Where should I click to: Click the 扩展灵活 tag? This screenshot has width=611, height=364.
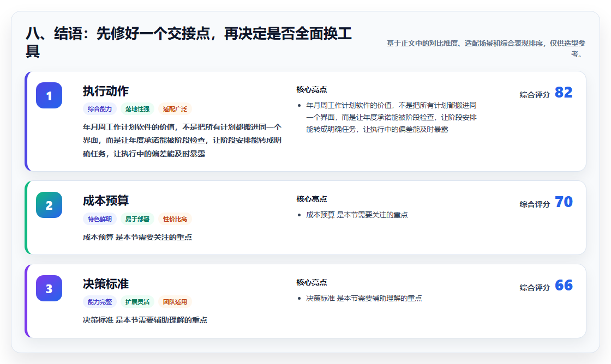pos(137,302)
